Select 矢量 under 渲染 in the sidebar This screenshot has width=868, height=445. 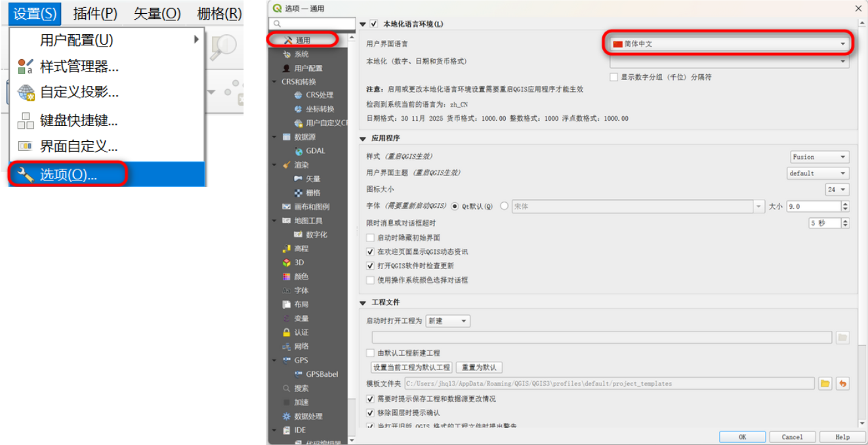313,179
